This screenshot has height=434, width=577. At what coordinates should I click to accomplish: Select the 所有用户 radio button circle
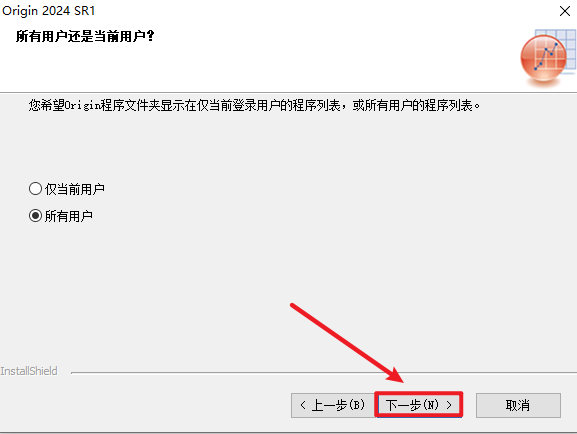click(35, 216)
